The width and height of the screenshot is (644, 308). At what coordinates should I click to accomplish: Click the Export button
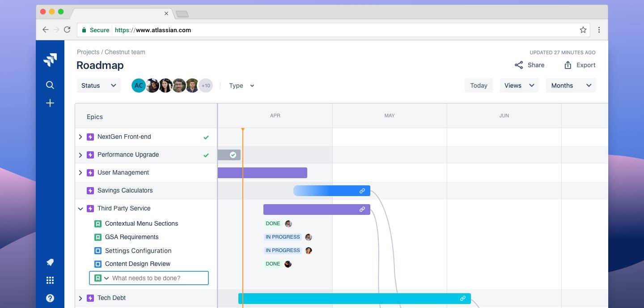pyautogui.click(x=580, y=65)
